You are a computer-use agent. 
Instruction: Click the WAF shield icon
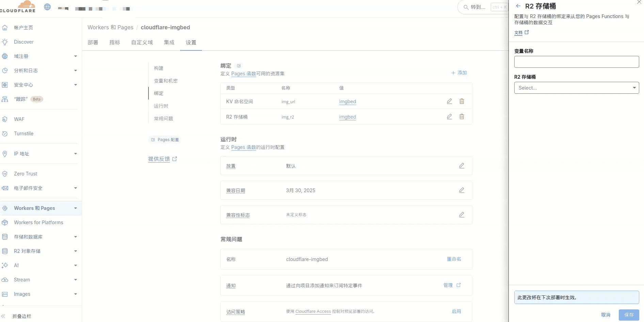[x=5, y=119]
